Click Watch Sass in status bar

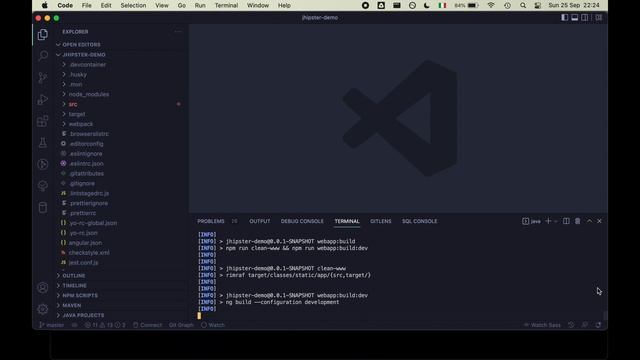542,325
